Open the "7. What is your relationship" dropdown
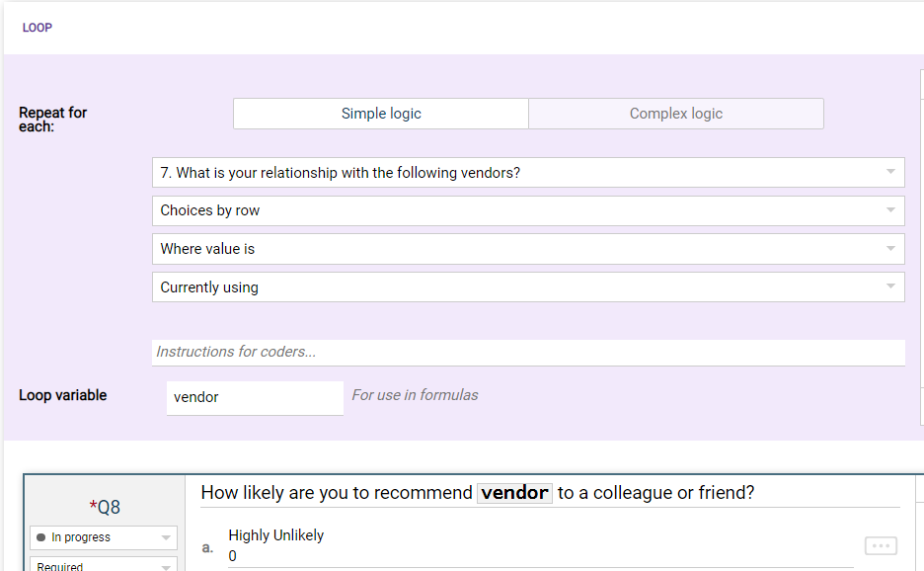924x571 pixels. click(528, 173)
